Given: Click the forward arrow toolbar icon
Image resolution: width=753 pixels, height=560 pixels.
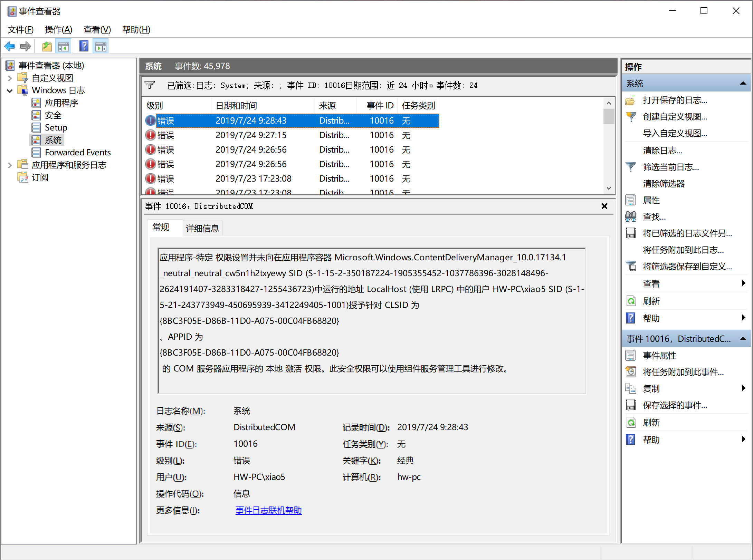Looking at the screenshot, I should 26,46.
